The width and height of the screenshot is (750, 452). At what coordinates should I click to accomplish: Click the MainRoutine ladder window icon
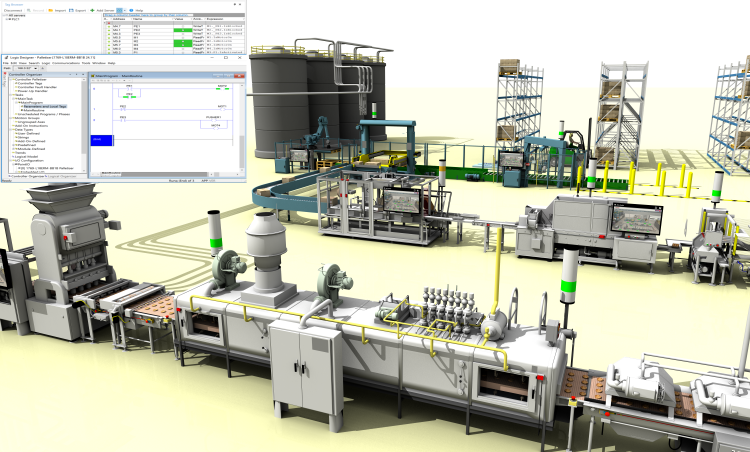click(93, 76)
